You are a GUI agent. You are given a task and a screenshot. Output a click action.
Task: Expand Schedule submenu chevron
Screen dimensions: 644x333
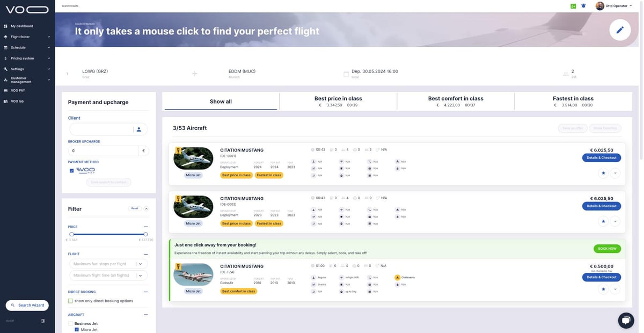pyautogui.click(x=49, y=47)
